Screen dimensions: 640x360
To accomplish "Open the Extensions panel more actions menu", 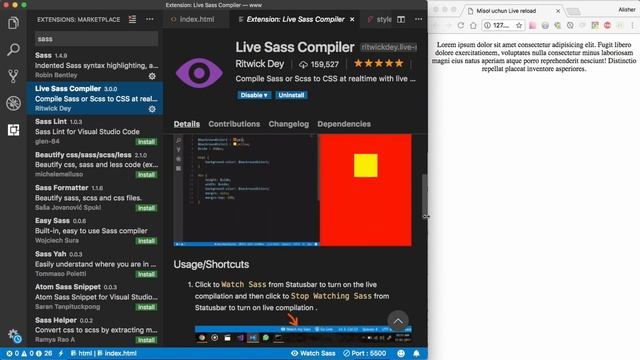I will (x=150, y=19).
